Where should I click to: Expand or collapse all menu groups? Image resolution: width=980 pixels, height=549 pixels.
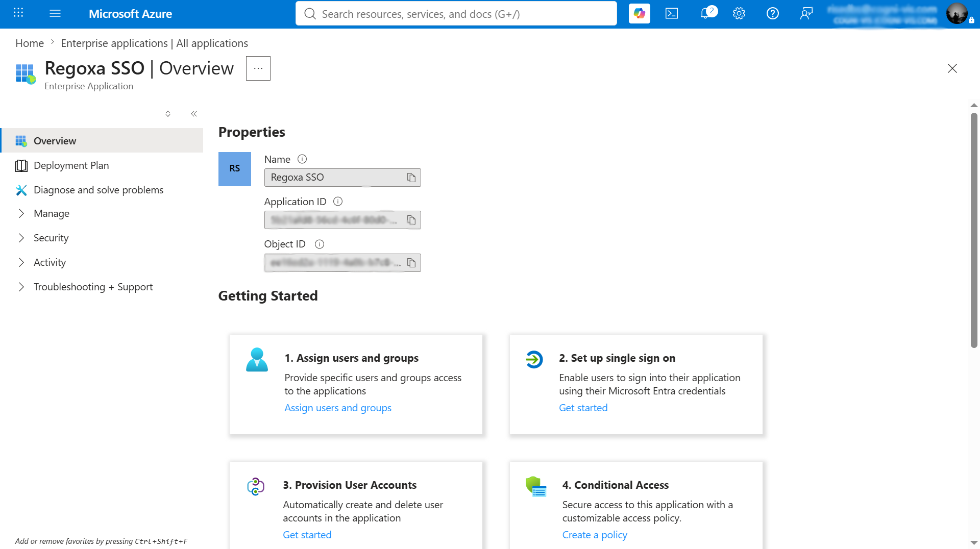[x=168, y=114]
